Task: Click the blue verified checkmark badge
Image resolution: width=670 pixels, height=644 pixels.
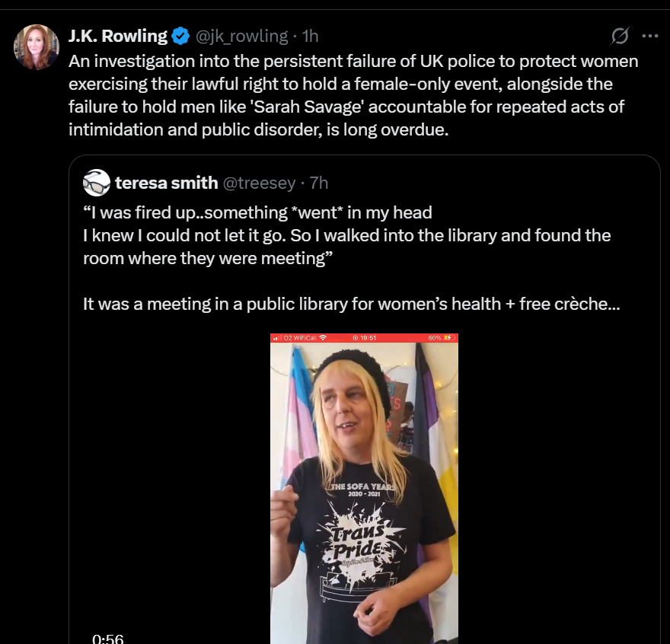Action: 180,36
